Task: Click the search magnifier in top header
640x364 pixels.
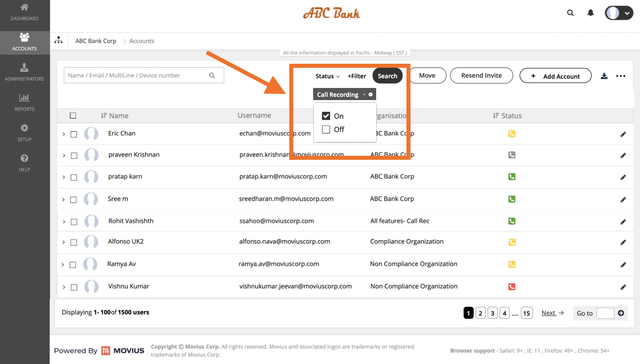Action: 571,13
